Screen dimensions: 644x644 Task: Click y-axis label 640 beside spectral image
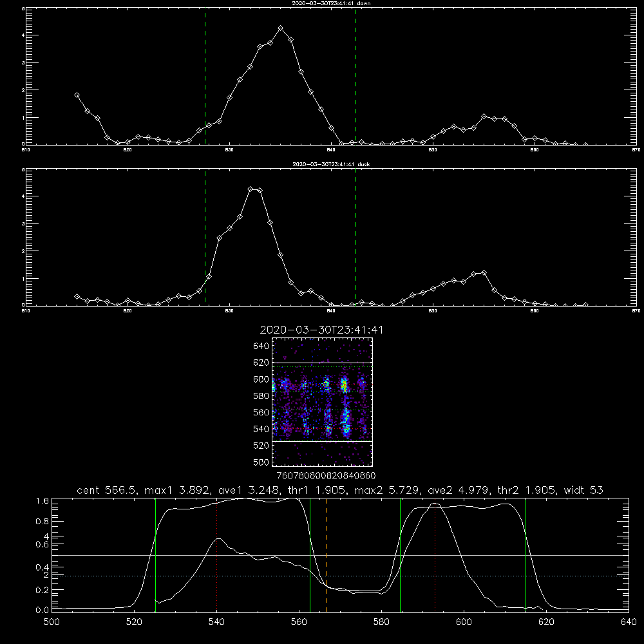261,346
